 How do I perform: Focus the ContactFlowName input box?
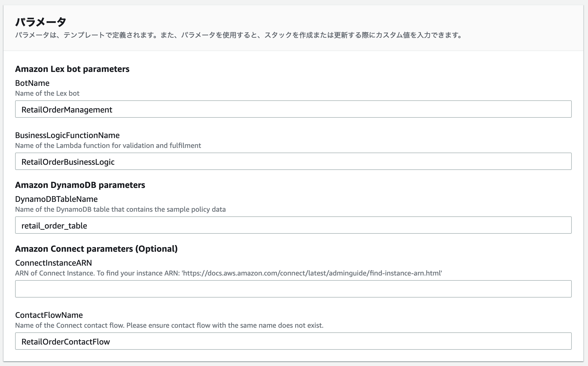coord(293,341)
